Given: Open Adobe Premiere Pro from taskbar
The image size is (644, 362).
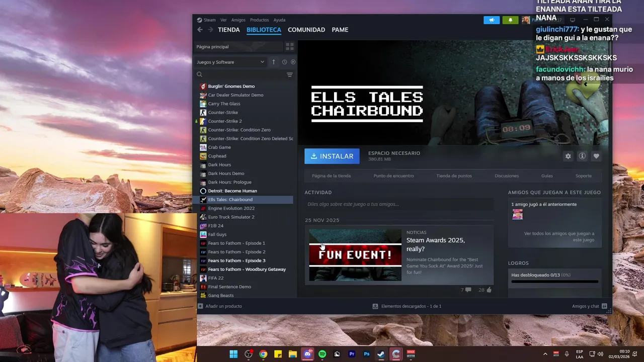Looking at the screenshot, I should point(352,354).
